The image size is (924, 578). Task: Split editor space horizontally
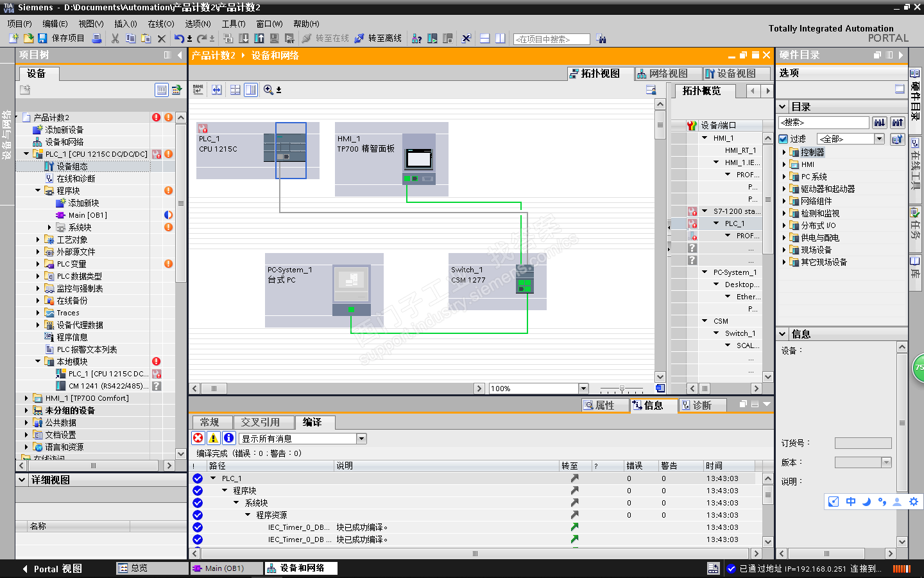pyautogui.click(x=485, y=39)
